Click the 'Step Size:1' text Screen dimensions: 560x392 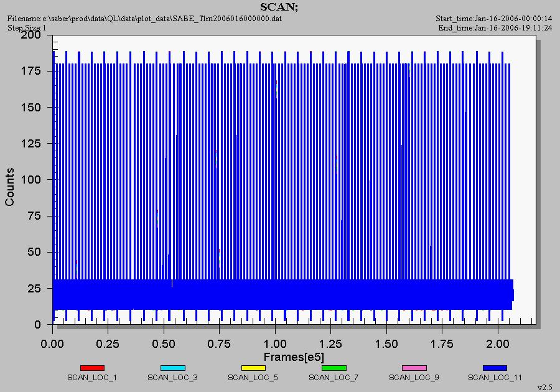click(x=27, y=28)
